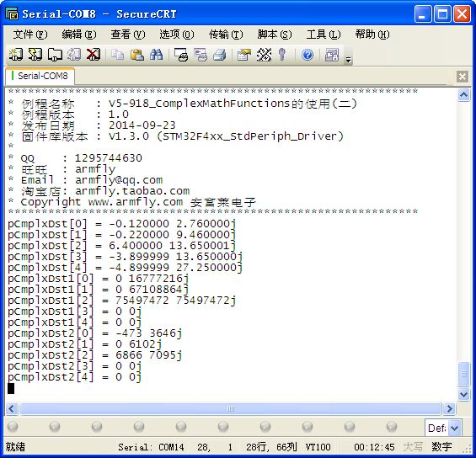Click the release date 2014-09-23
Image resolution: width=476 pixels, height=458 pixels.
coord(142,125)
